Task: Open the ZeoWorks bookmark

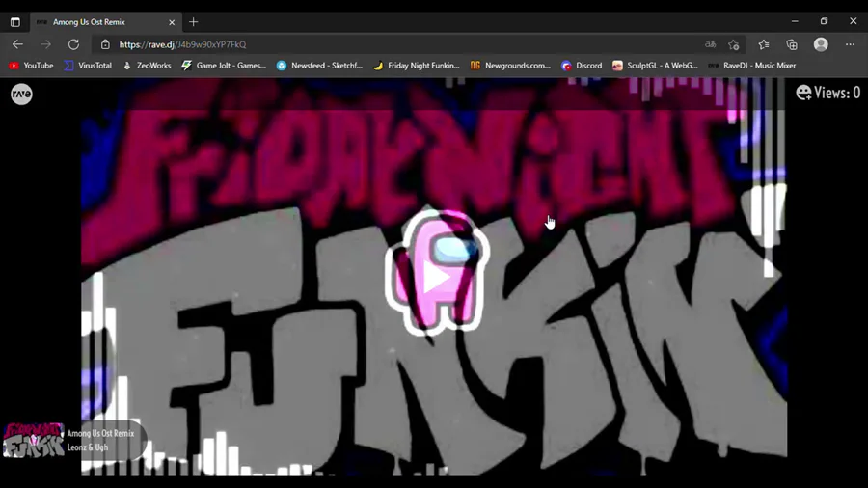Action: pyautogui.click(x=147, y=66)
